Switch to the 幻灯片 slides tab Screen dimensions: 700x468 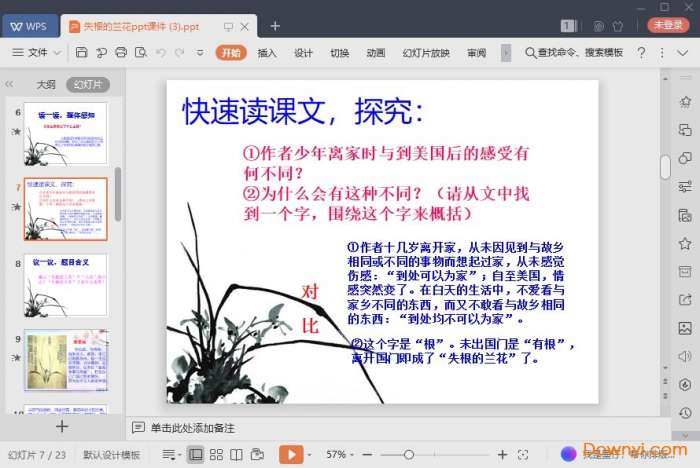[88, 84]
